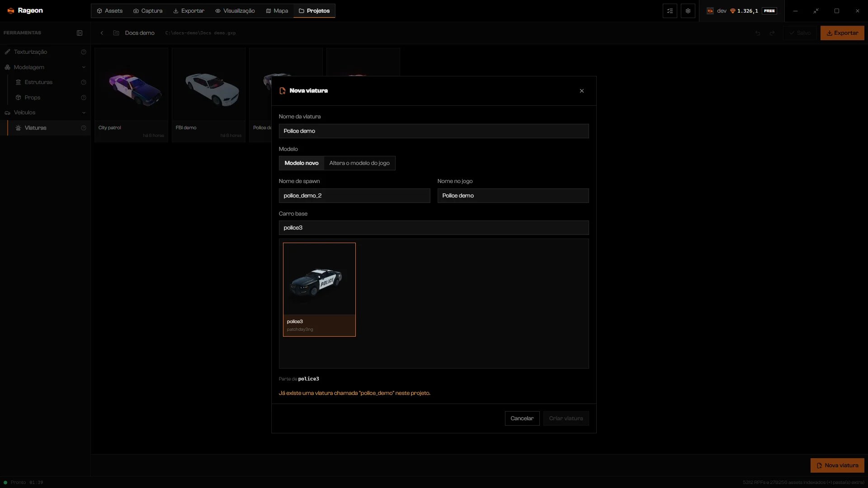
Task: Switch to the Exportar tab
Action: pos(189,11)
